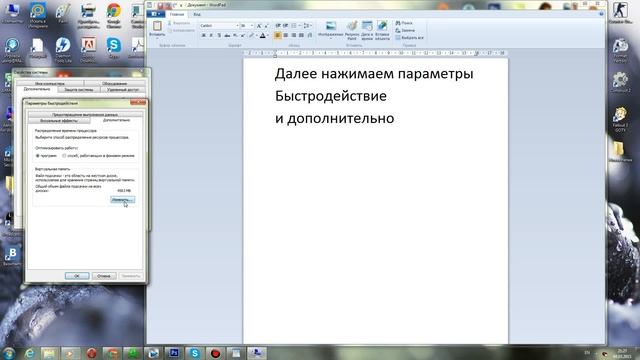The image size is (640, 360).
Task: Toggle Bold formatting in WordPad
Action: pyautogui.click(x=203, y=36)
